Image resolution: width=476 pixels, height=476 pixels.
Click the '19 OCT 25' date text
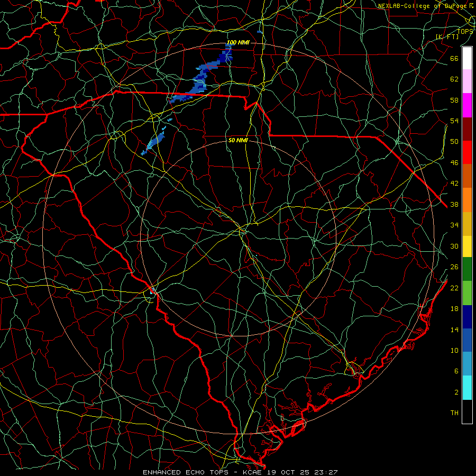coord(288,472)
